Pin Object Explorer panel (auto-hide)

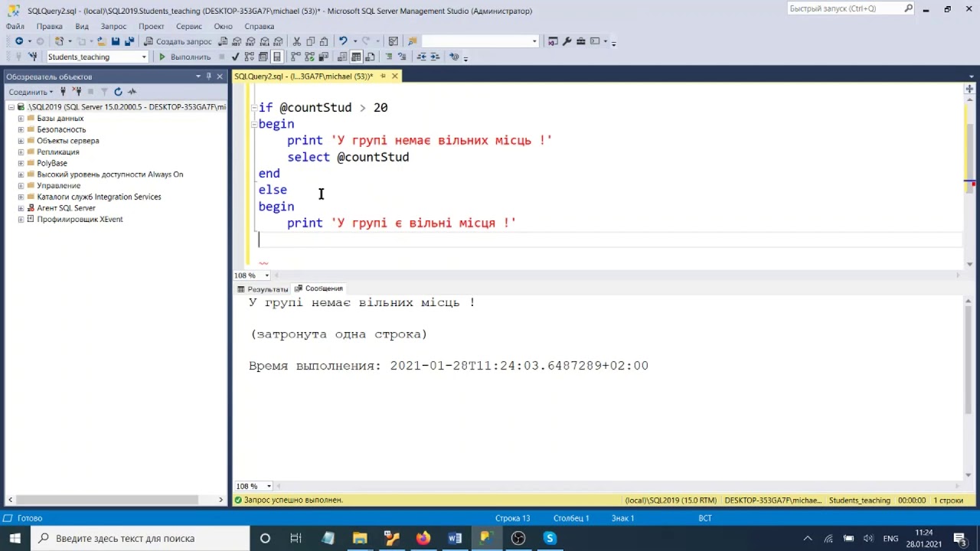pos(208,77)
